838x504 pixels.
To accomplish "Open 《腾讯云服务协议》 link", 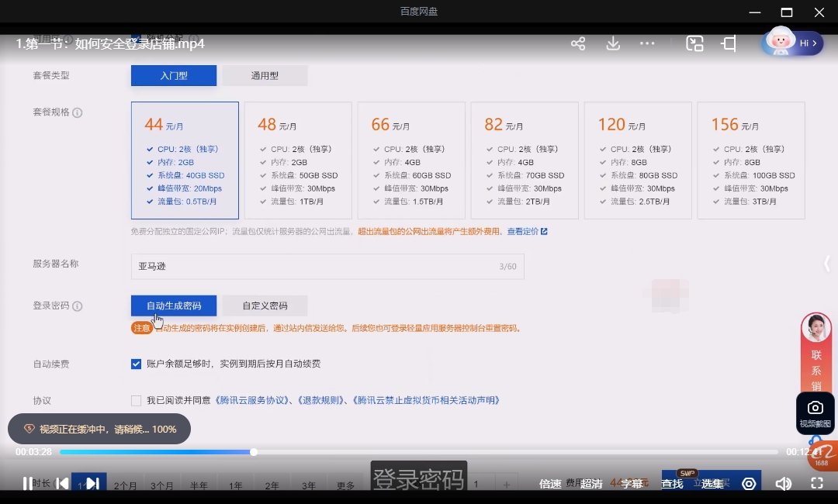I will pyautogui.click(x=252, y=400).
